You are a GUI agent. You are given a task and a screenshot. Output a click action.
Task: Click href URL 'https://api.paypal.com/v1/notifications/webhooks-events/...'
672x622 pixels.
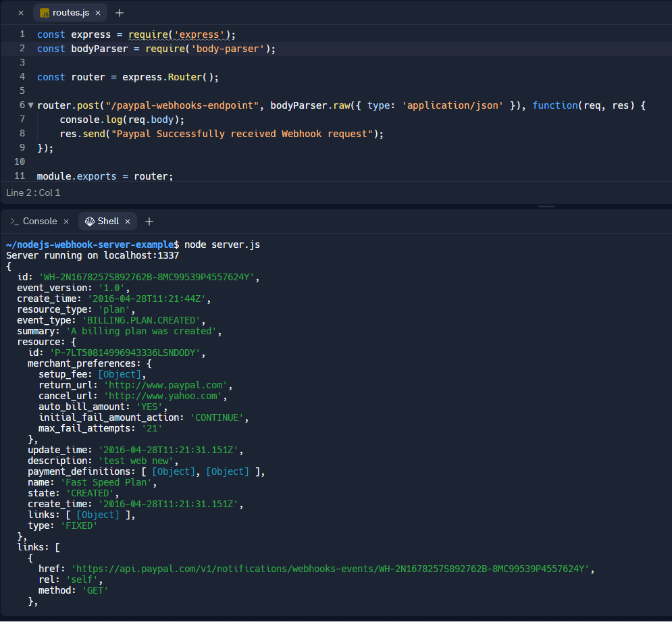pyautogui.click(x=330, y=569)
